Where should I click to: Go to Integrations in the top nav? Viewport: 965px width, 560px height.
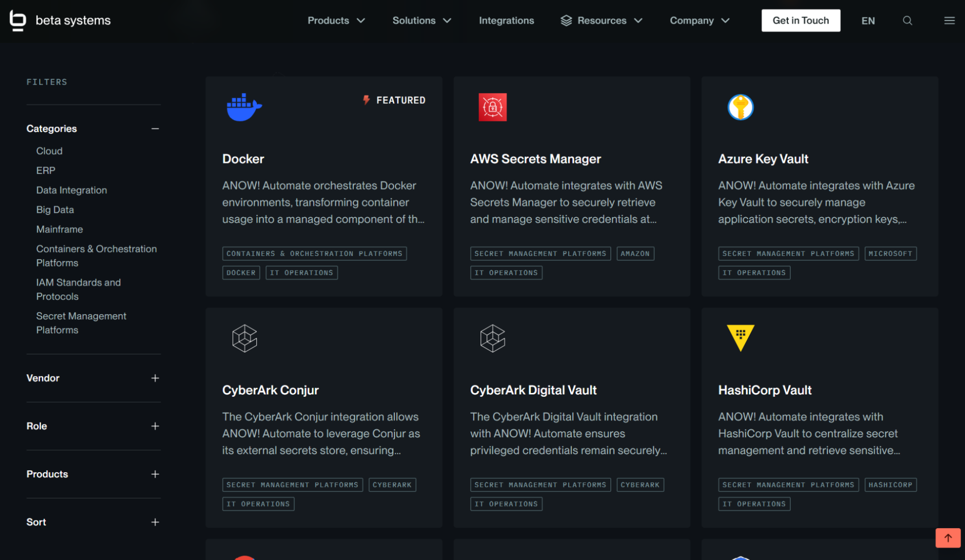pyautogui.click(x=506, y=20)
